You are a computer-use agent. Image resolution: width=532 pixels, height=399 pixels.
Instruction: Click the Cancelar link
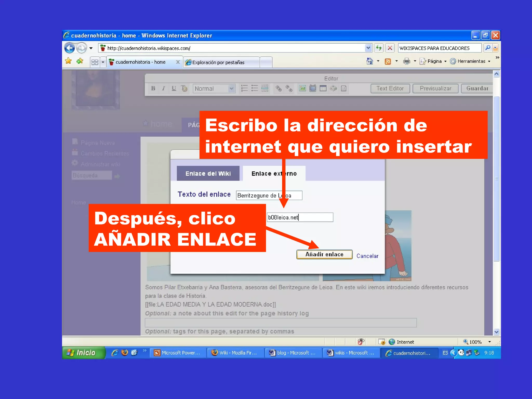coord(367,256)
